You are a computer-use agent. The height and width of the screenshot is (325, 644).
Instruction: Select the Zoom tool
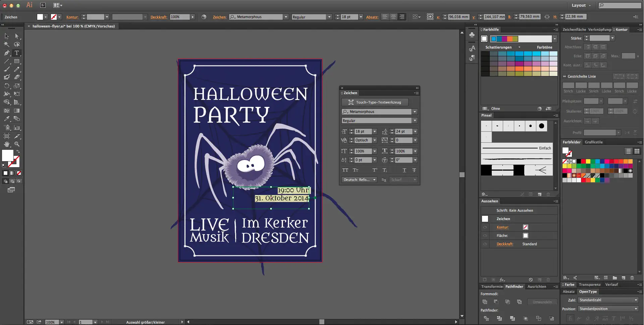coord(17,144)
